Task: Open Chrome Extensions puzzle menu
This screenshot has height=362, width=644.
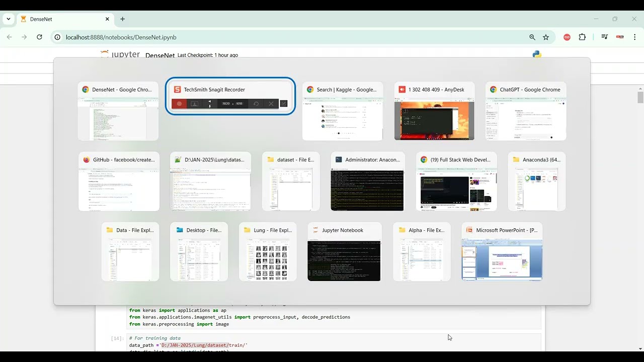Action: point(582,37)
